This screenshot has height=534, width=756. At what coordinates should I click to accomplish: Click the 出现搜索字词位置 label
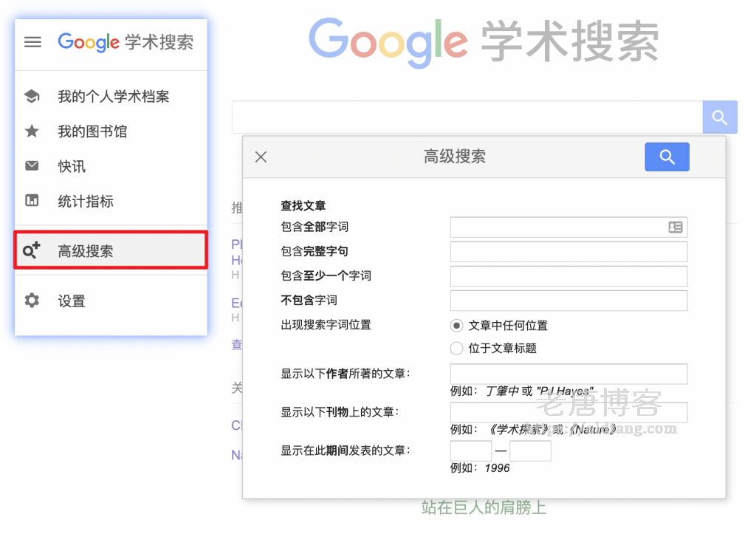coord(326,325)
